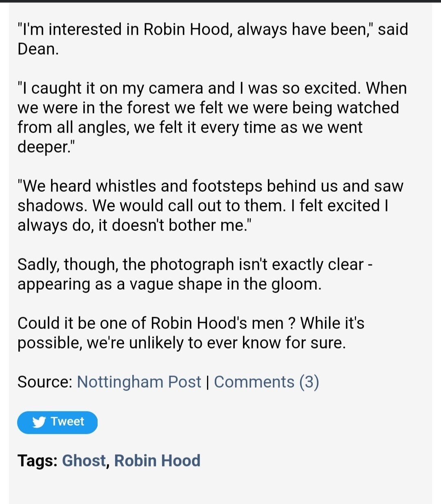Click the "possible, we're unlikely to ever know" line
441x504 pixels.
[x=181, y=343]
